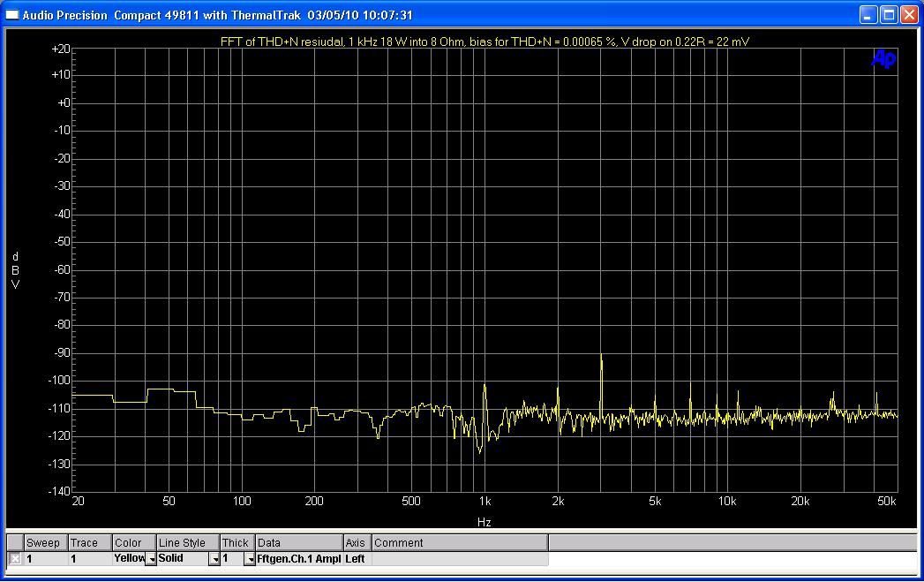The width and height of the screenshot is (924, 582).
Task: Click the 50k label on frequency axis
Action: pos(886,502)
